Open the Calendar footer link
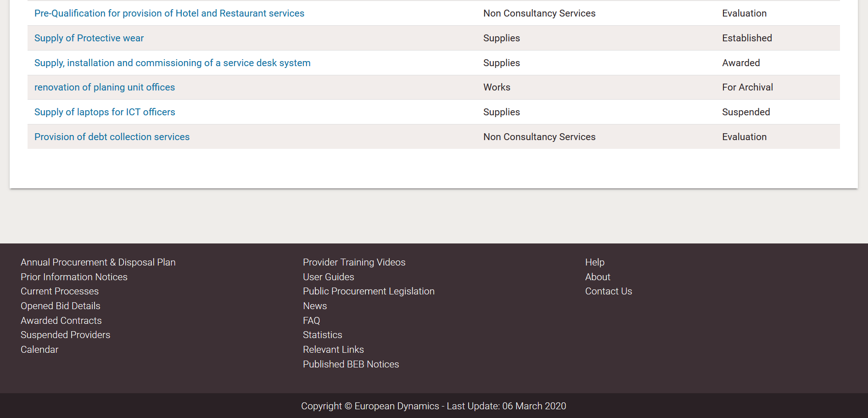 point(39,350)
